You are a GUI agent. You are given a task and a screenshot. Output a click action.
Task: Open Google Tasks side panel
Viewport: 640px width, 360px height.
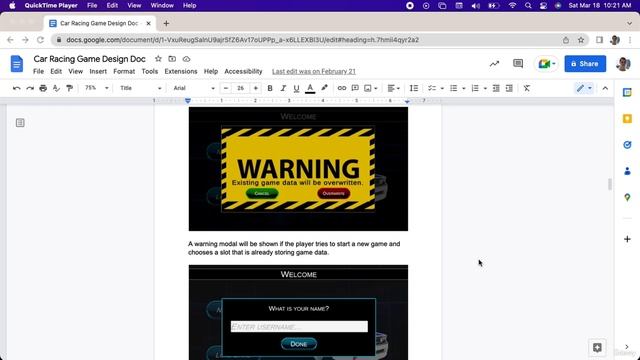[627, 145]
